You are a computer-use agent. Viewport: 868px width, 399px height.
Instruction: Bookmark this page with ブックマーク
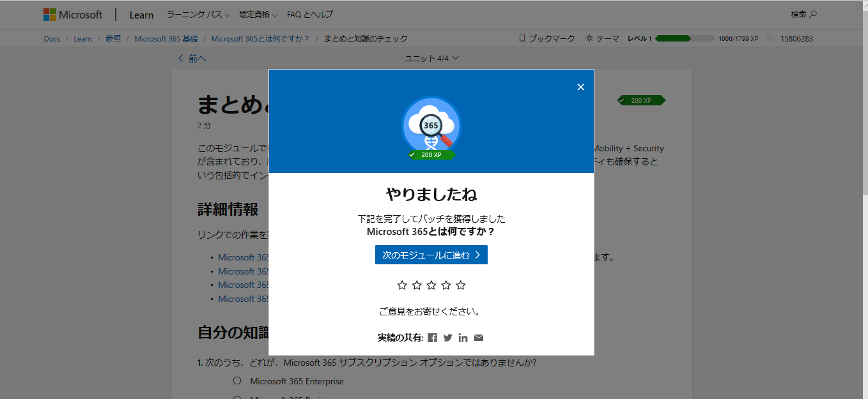[x=547, y=38]
